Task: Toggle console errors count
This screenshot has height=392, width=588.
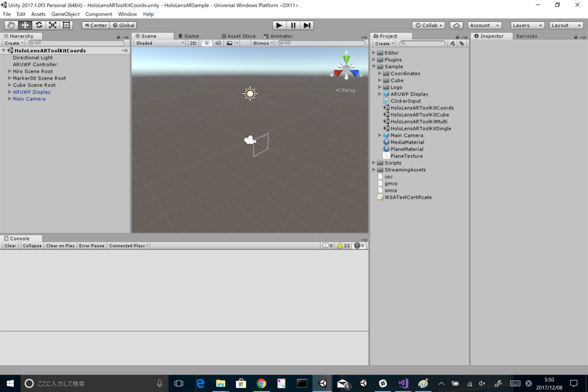Action: point(359,246)
